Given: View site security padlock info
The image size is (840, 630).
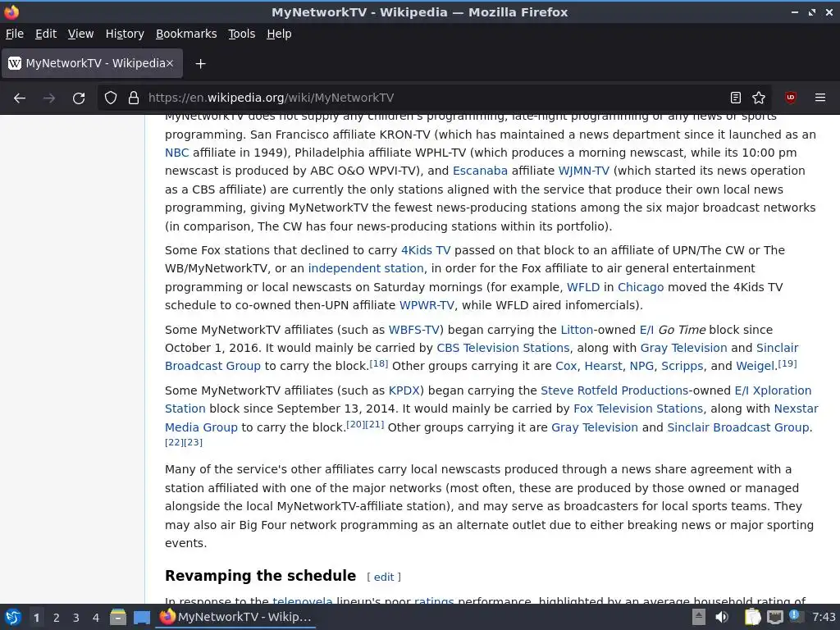Looking at the screenshot, I should [x=134, y=98].
